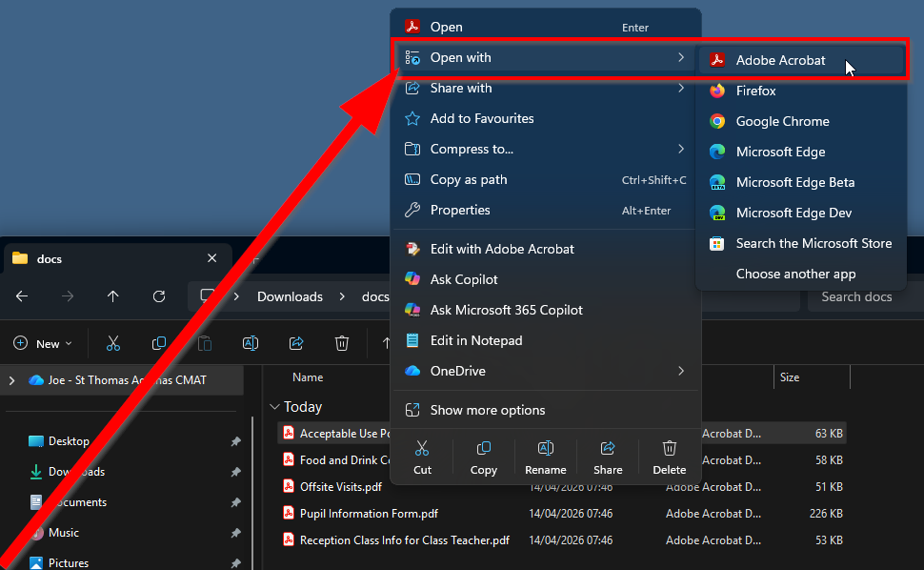Expand the OneDrive submenu
The width and height of the screenshot is (924, 570).
(680, 371)
